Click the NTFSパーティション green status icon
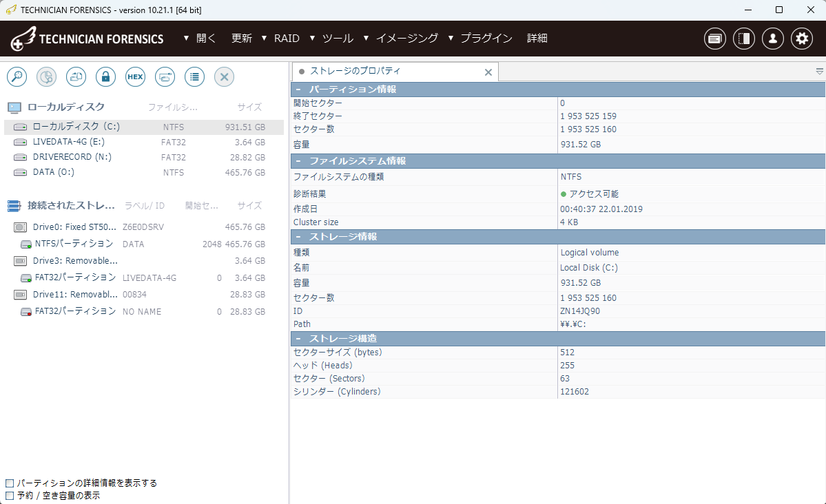 coord(25,244)
